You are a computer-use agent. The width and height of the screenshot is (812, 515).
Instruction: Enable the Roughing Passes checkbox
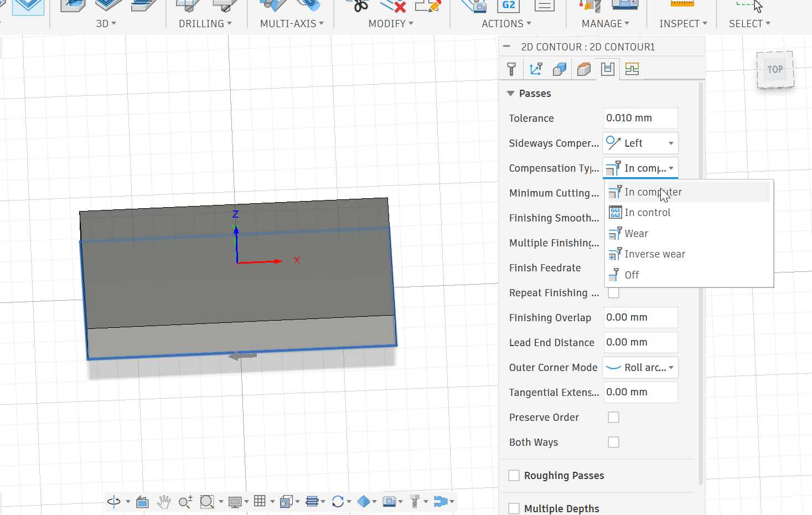coord(514,476)
